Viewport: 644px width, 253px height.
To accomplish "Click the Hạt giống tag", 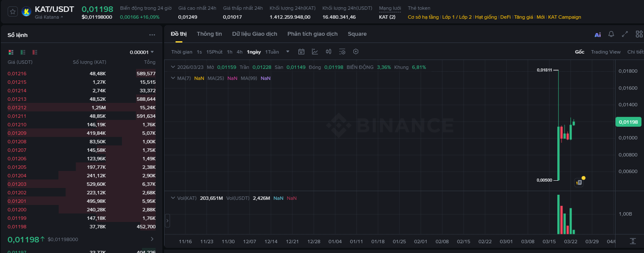I will (486, 17).
